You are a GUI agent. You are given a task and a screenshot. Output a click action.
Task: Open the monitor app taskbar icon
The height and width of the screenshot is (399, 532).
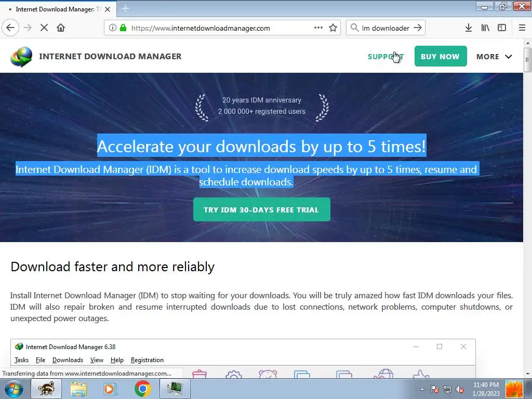(175, 389)
